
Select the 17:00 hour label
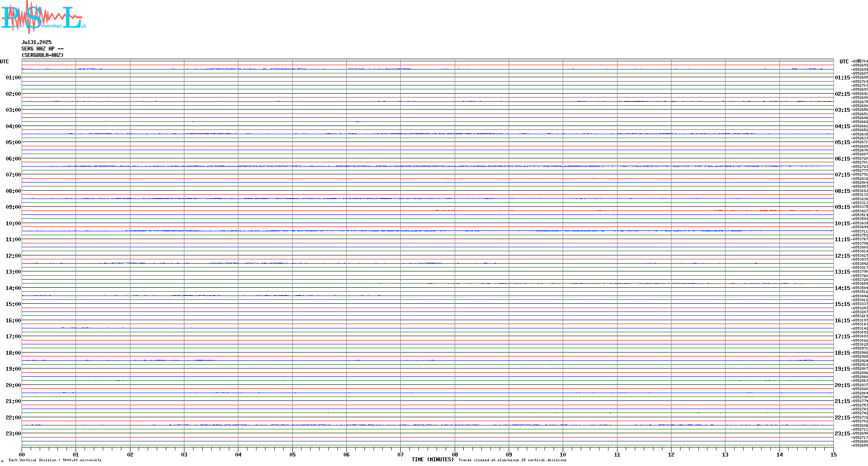click(x=13, y=337)
